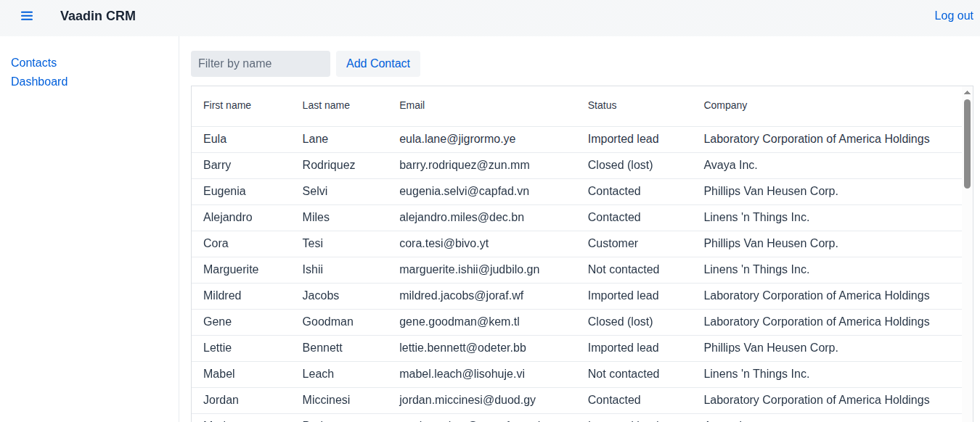The width and height of the screenshot is (980, 422).
Task: Click the Email column header
Action: (x=412, y=105)
